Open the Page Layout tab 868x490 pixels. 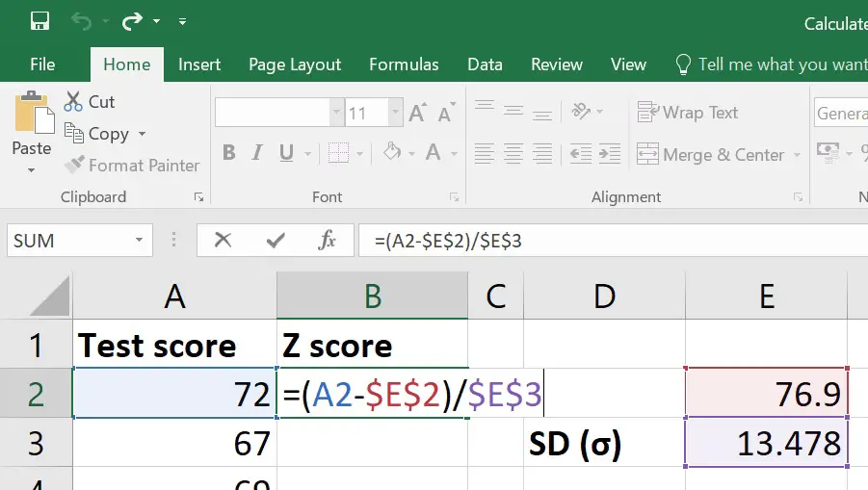pos(295,64)
